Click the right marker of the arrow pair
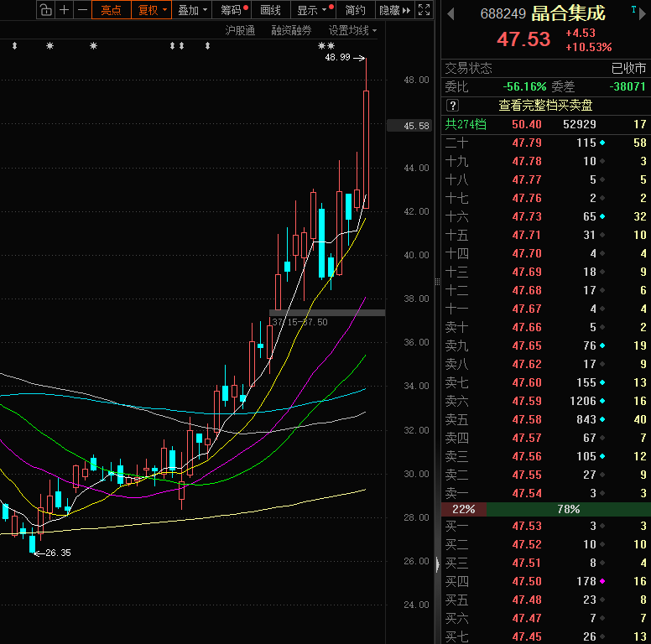This screenshot has width=651, height=644. (x=181, y=45)
